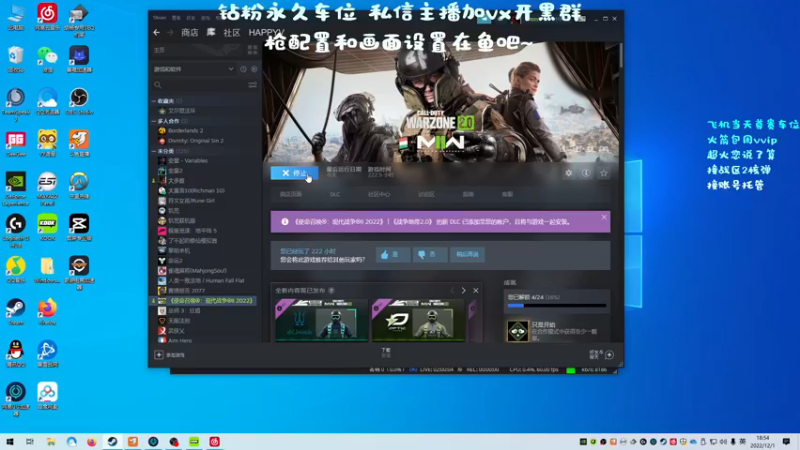Click the Steam icon in the taskbar

[112, 442]
